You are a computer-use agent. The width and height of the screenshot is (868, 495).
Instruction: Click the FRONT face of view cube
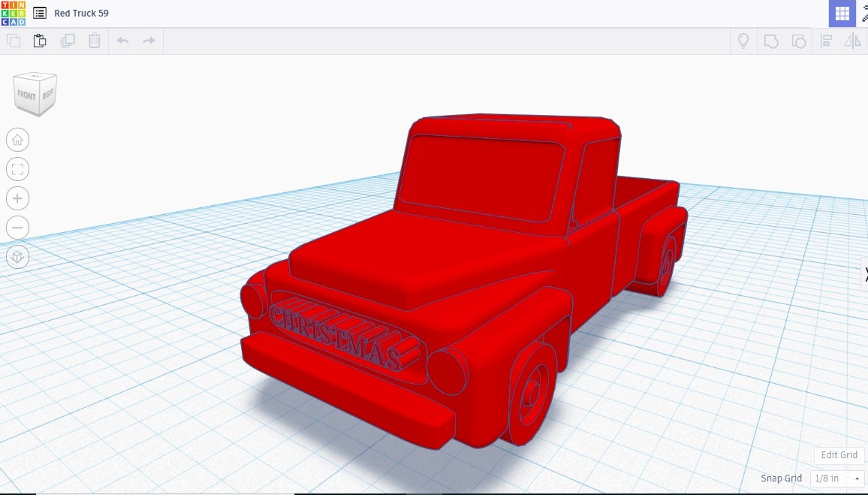26,95
